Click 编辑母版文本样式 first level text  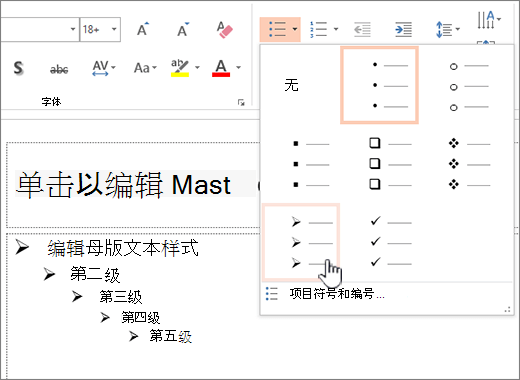[123, 248]
